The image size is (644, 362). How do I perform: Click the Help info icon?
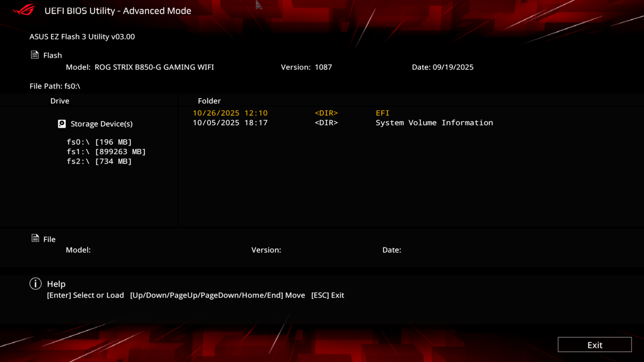[35, 283]
